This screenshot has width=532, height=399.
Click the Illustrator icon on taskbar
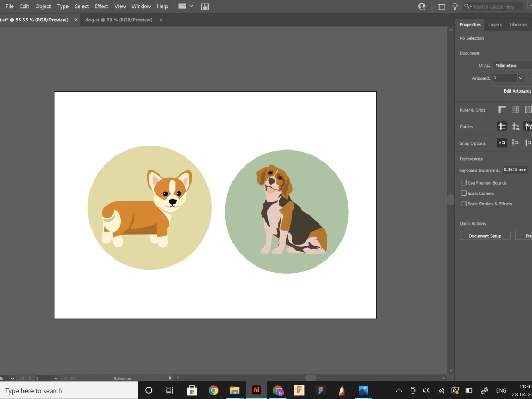click(x=256, y=390)
